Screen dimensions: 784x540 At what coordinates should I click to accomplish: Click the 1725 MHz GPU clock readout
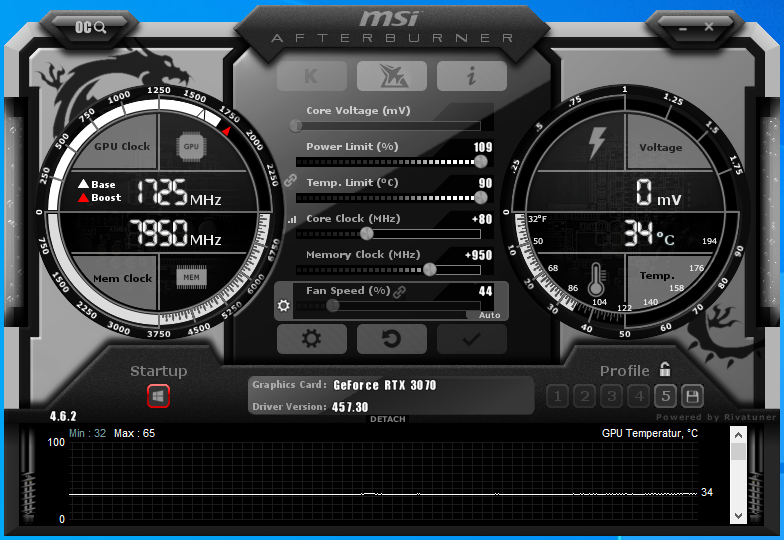coord(179,192)
